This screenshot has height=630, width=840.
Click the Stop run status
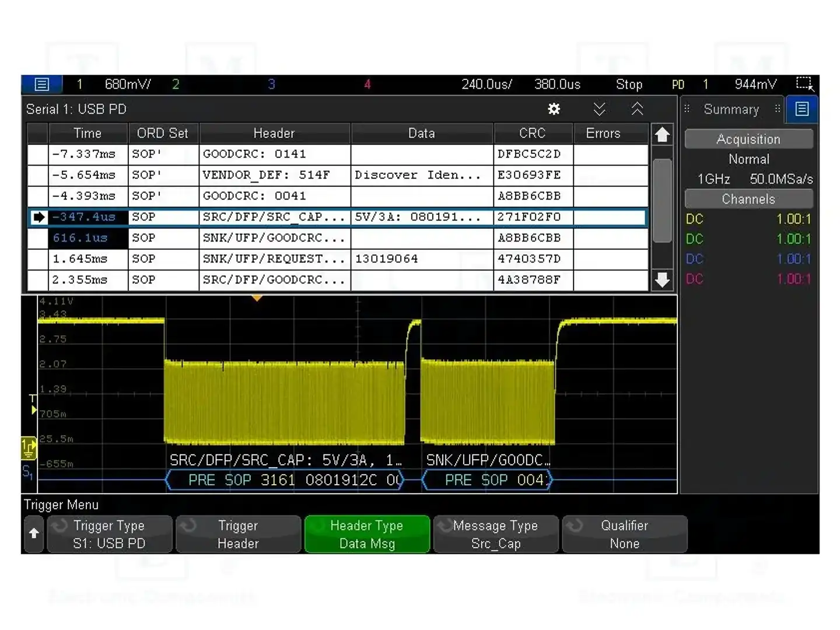coord(629,85)
